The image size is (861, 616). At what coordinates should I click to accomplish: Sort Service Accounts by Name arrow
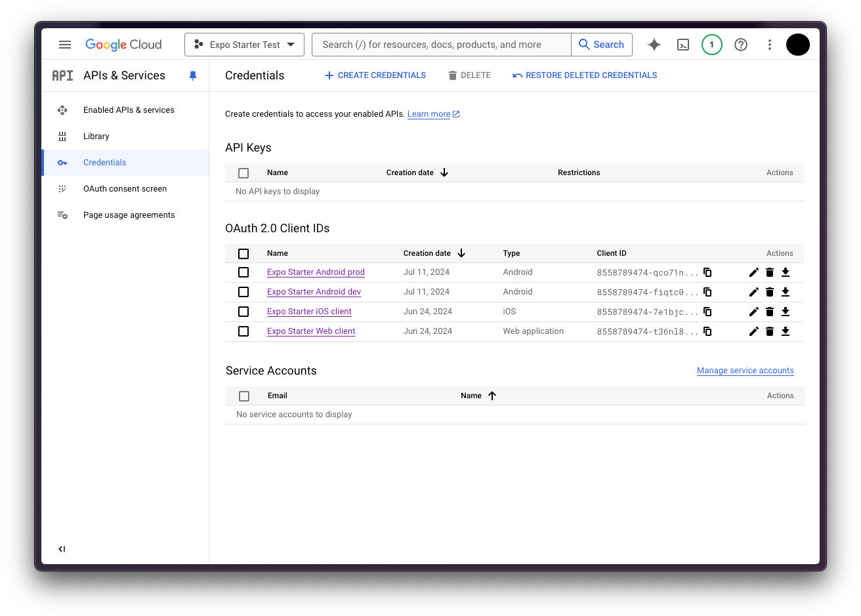click(492, 396)
